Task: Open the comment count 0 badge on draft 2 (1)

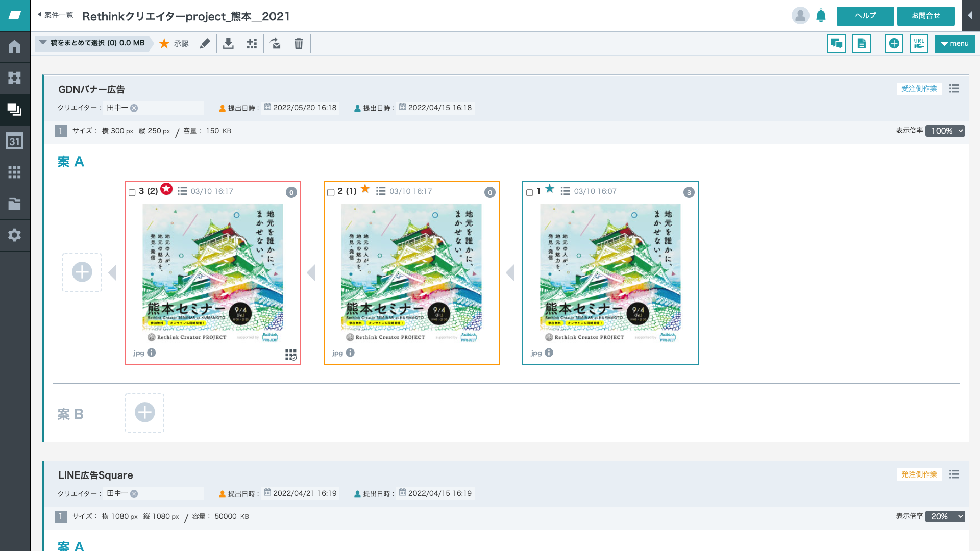Action: click(x=489, y=192)
